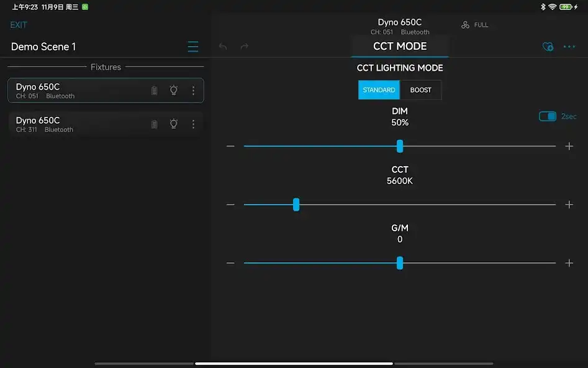This screenshot has height=368, width=588.
Task: Toggle the 2sec fade switch
Action: coord(548,116)
